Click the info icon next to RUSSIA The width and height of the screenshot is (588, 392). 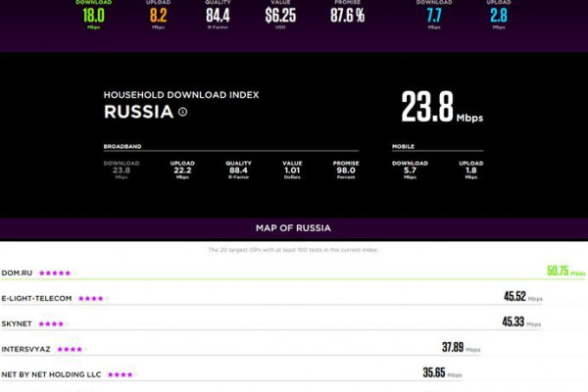[182, 113]
